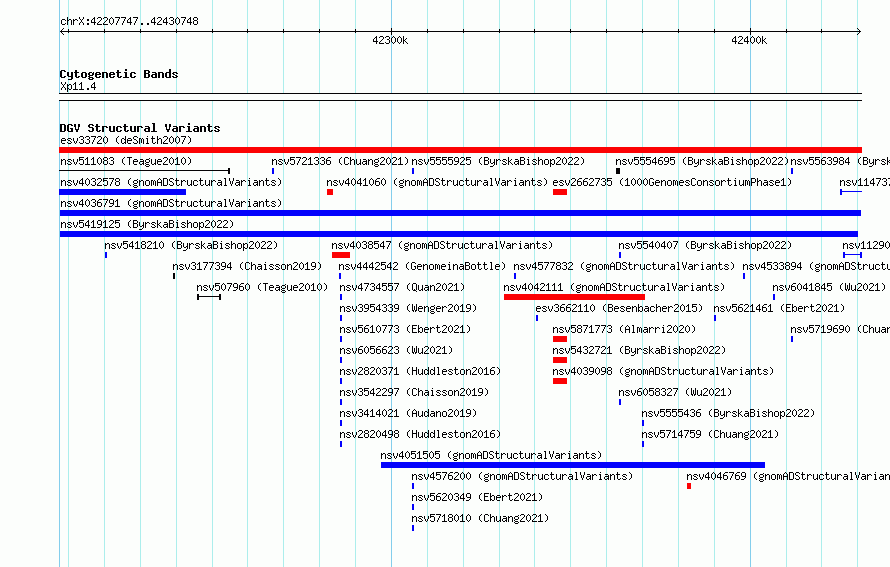
Task: Open nsv3542297 (Chaisson2019) variant
Action: coord(414,392)
